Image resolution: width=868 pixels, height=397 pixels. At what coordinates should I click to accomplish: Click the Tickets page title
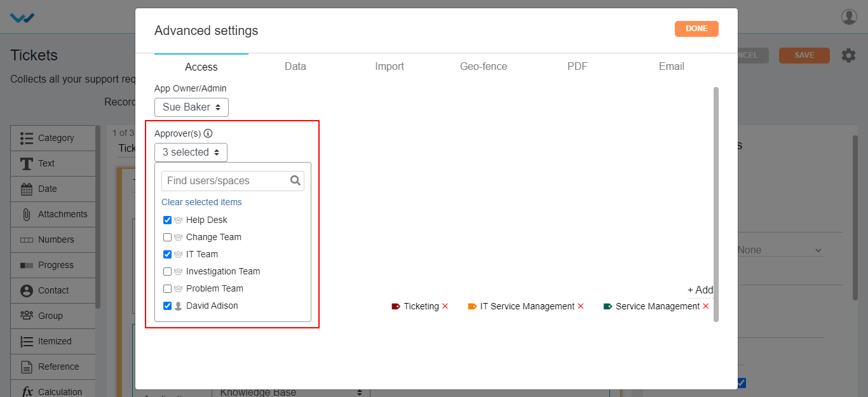(x=34, y=55)
